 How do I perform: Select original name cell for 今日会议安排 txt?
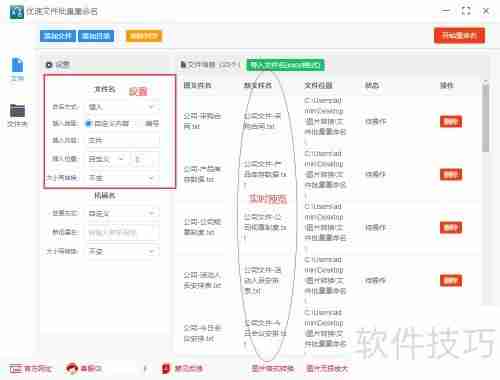coord(202,333)
